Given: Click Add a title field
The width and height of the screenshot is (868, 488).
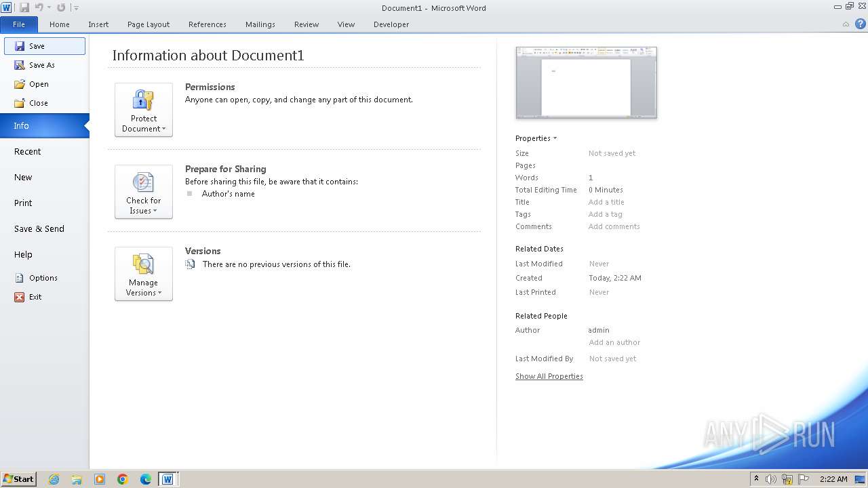Looking at the screenshot, I should pyautogui.click(x=606, y=202).
